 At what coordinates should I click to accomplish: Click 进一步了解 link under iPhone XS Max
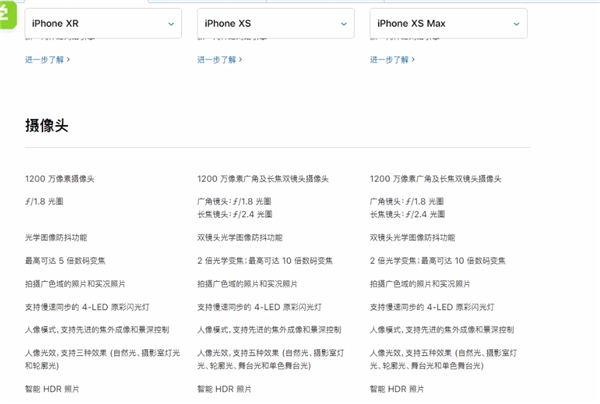pyautogui.click(x=392, y=60)
